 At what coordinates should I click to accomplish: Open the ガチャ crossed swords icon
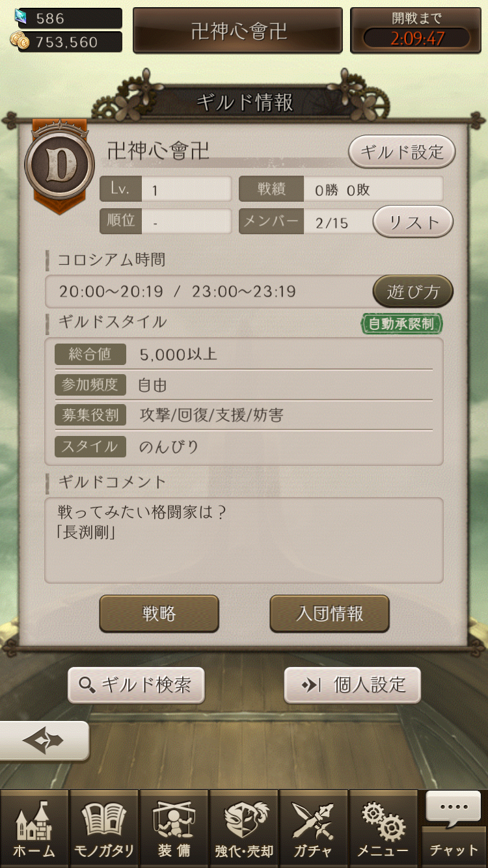coord(313,828)
